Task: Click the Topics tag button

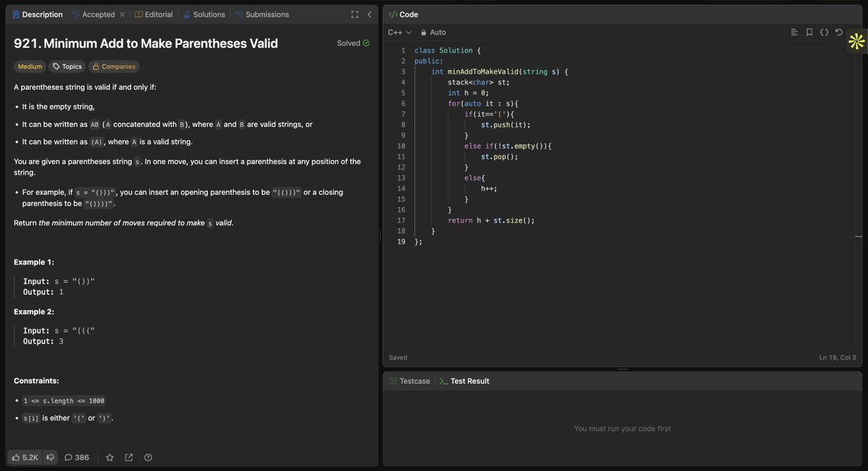Action: pos(67,67)
